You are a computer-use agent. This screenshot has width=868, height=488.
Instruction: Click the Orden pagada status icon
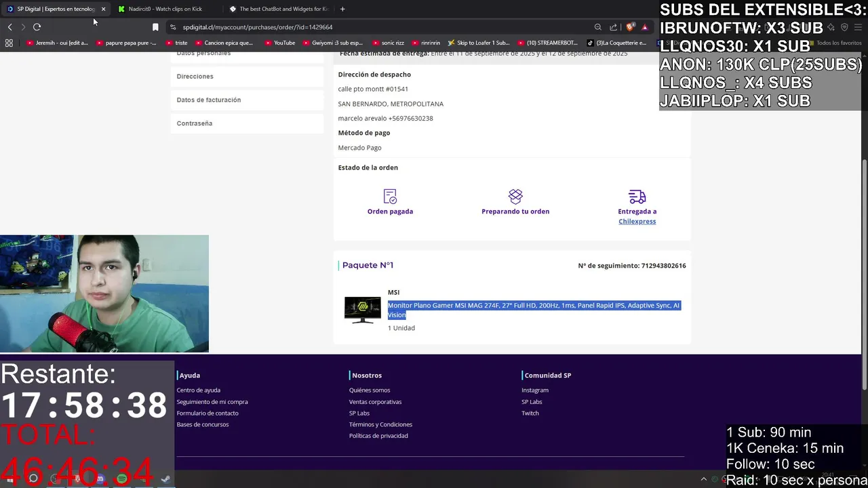pyautogui.click(x=390, y=197)
